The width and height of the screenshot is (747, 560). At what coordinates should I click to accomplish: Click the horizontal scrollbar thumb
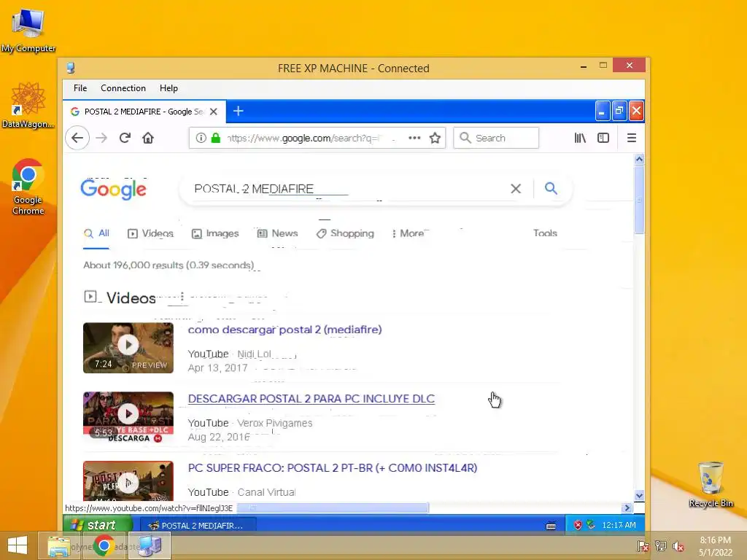(333, 508)
